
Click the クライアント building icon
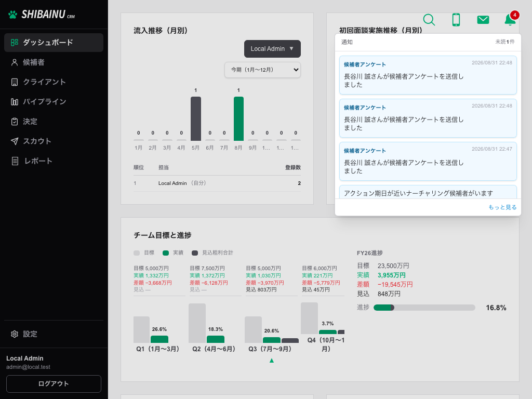click(x=14, y=82)
